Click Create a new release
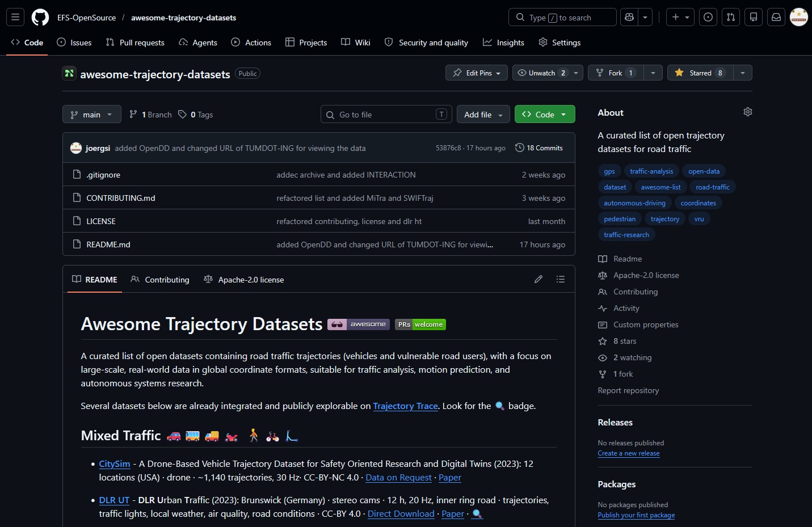Viewport: 812px width, 527px height. click(x=629, y=453)
